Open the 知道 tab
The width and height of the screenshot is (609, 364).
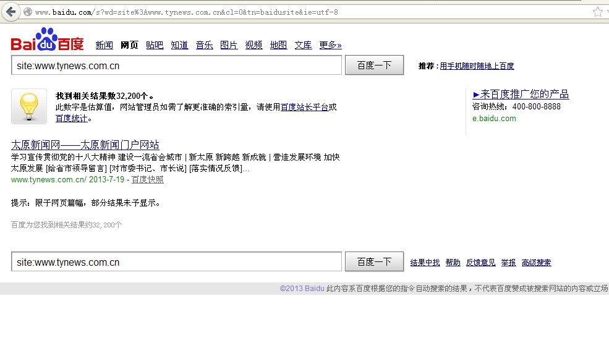point(179,45)
